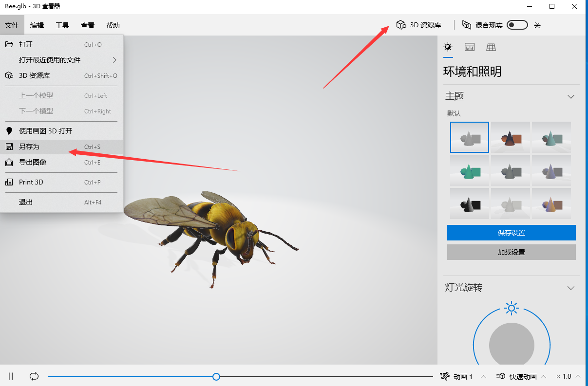Click the 上一个模型 menu entry
Viewport: 588px width, 386px height.
[x=61, y=95]
